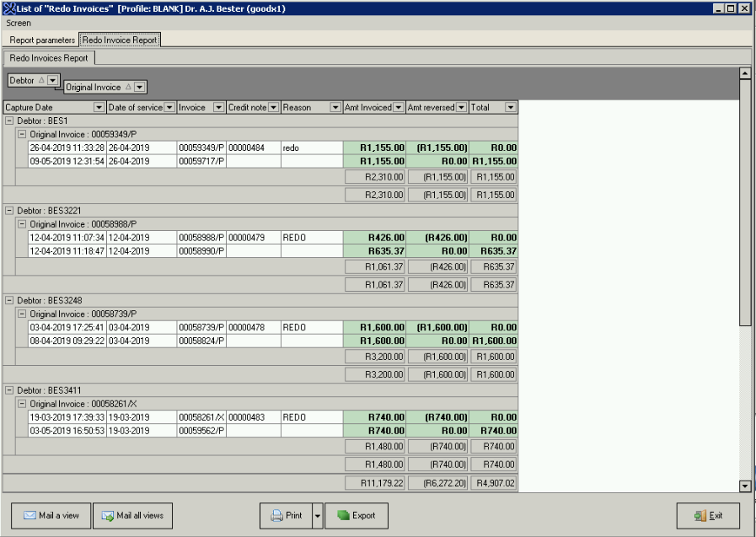Viewport: 756px width, 537px height.
Task: Open the Original Invoice grouping dropdown
Action: [140, 87]
